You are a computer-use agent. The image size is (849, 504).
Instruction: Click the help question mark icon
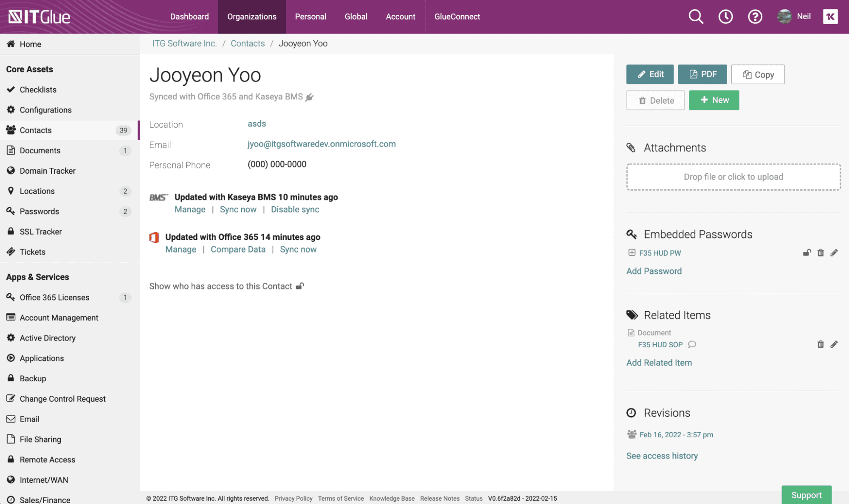coord(755,17)
